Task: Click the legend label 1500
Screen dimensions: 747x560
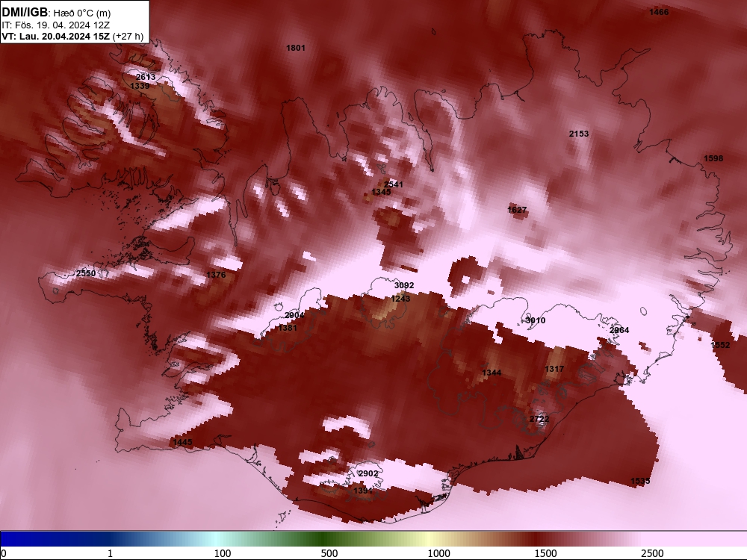Action: coord(545,553)
